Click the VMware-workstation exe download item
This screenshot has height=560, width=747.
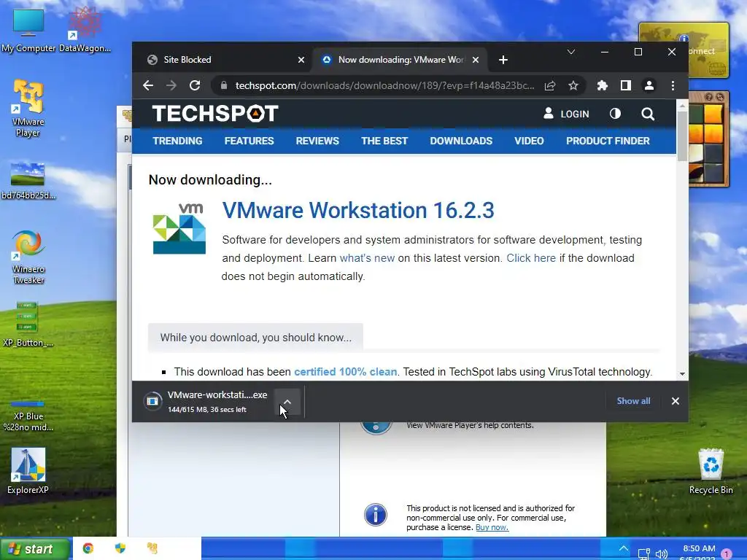[207, 402]
